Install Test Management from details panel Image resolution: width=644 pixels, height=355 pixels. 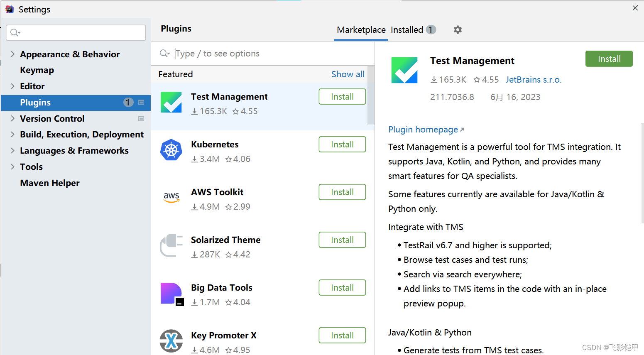(609, 59)
